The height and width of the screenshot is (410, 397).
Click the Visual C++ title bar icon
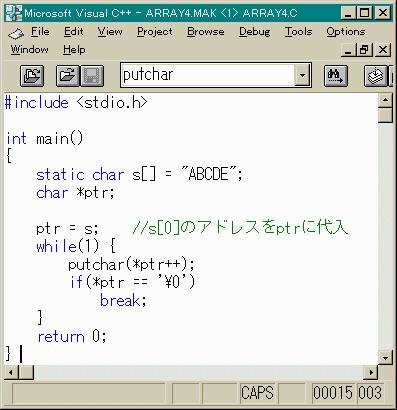pyautogui.click(x=14, y=13)
